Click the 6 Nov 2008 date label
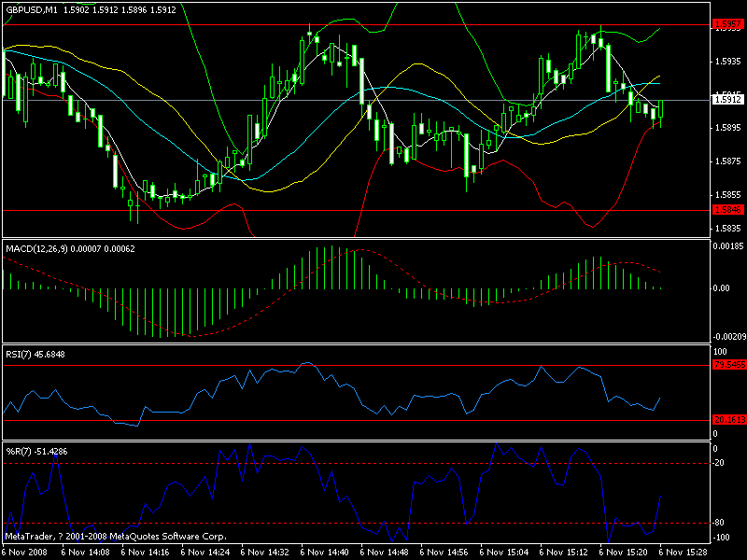The image size is (747, 560). tap(24, 553)
